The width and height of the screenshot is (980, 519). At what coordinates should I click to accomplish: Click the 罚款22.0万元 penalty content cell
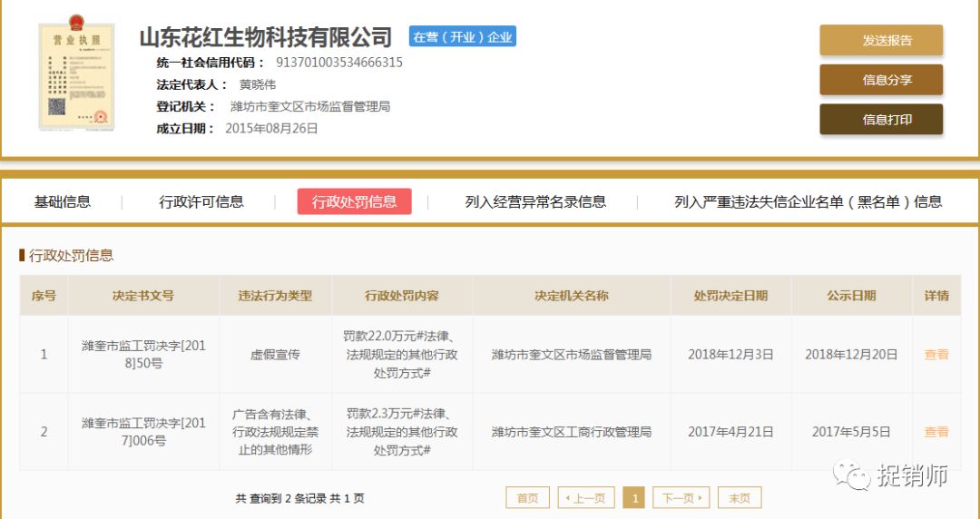click(x=402, y=355)
